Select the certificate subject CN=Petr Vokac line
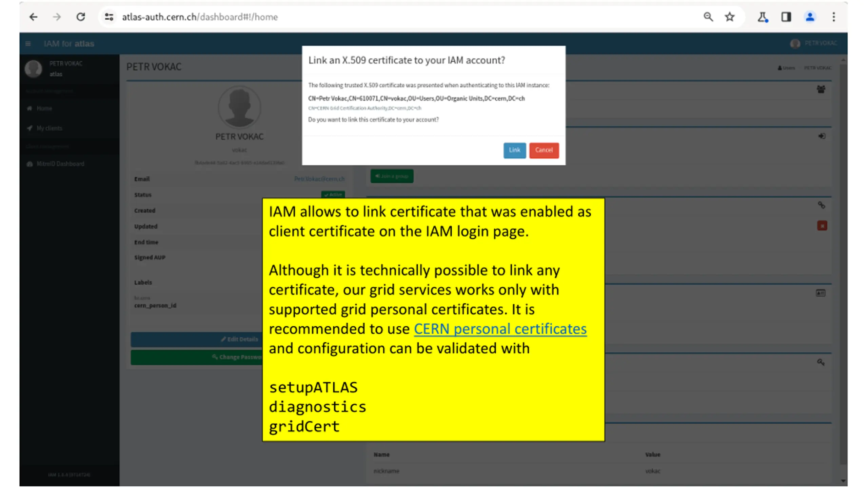Viewport: 868px width, 488px height. (x=416, y=98)
